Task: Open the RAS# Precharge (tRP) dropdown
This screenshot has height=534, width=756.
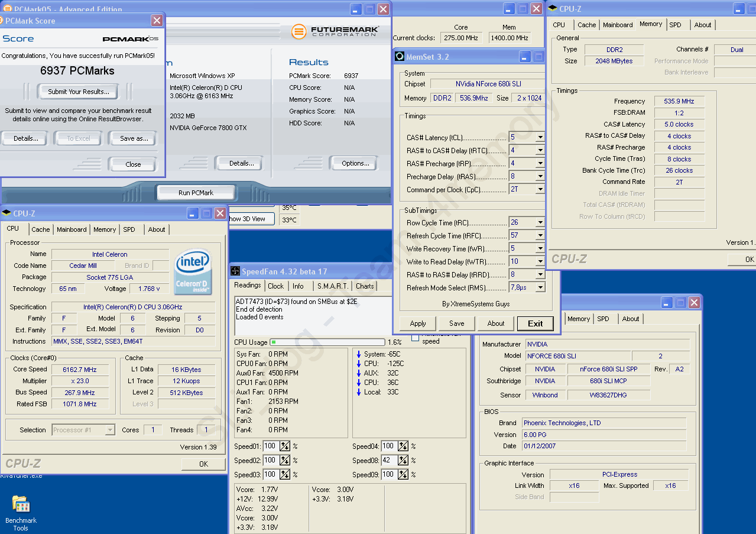Action: (540, 163)
